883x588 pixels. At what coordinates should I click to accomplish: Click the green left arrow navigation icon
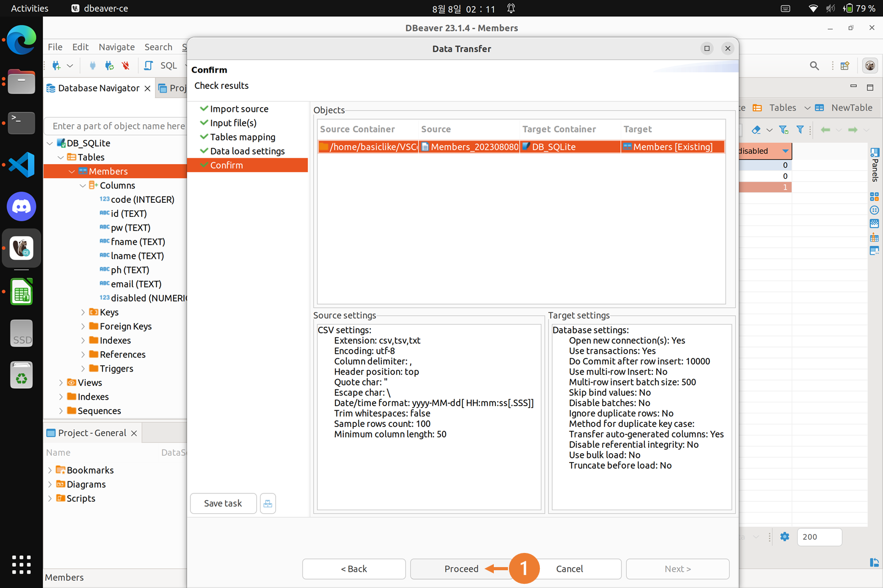pyautogui.click(x=825, y=130)
